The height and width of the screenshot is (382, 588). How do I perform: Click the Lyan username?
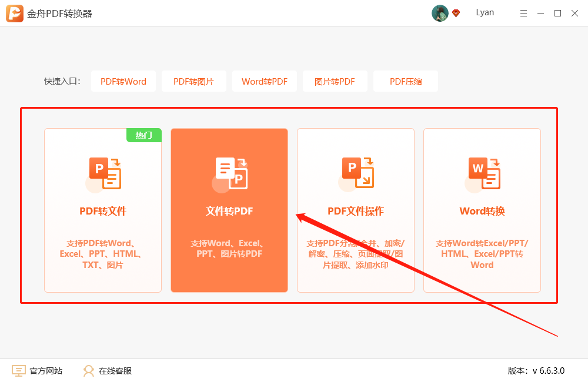point(485,12)
